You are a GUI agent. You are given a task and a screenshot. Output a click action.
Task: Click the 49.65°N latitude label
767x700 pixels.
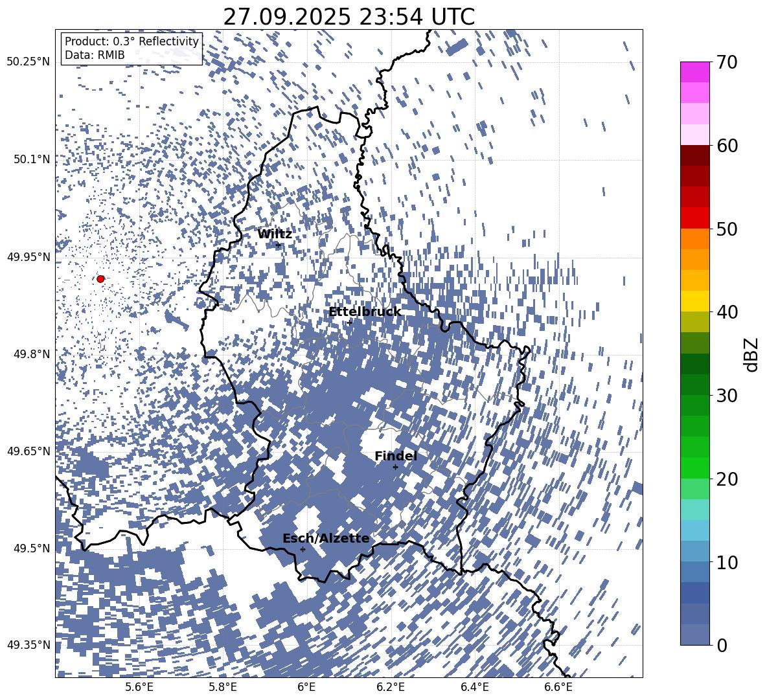[x=29, y=451]
